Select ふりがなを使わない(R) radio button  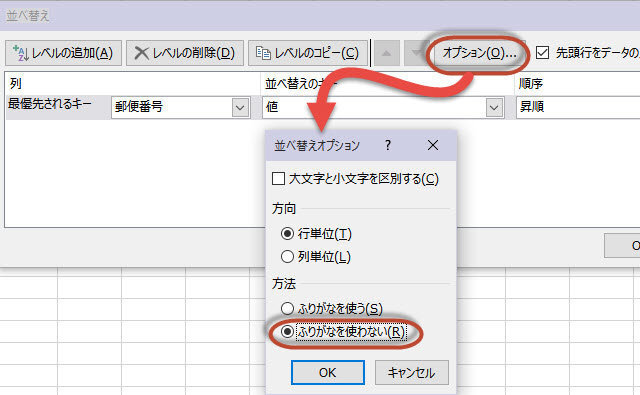(x=287, y=332)
